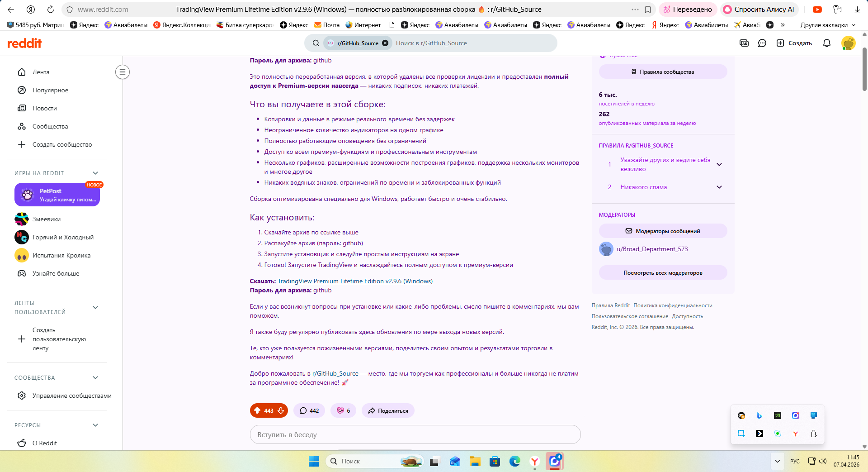Click the 'Переведено' translation button
The image size is (868, 472).
[687, 10]
